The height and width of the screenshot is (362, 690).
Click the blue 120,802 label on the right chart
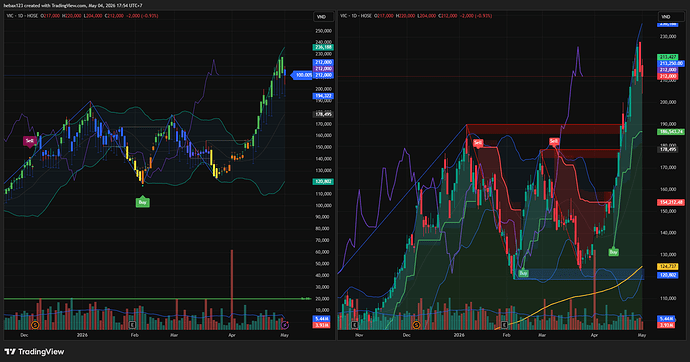pyautogui.click(x=668, y=275)
